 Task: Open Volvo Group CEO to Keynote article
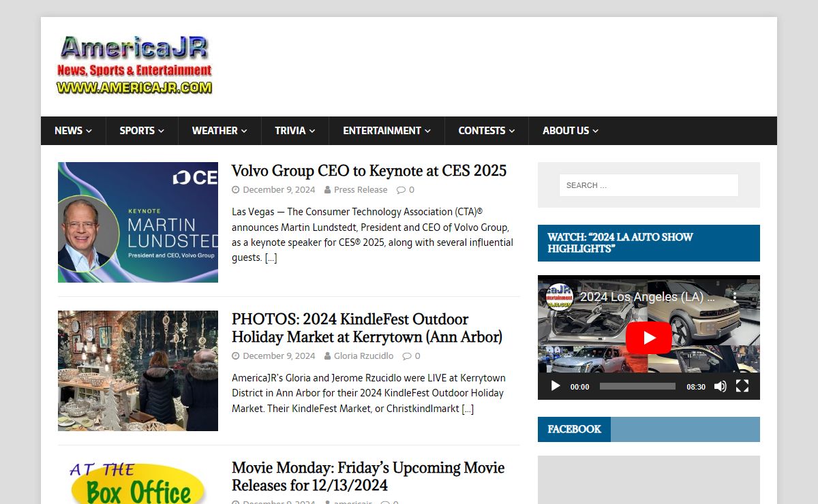(x=369, y=170)
